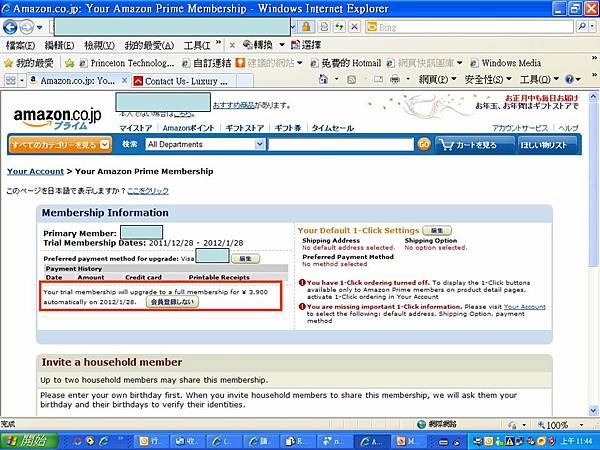Click the ほしい物リスト button
600x450 pixels.
point(548,145)
